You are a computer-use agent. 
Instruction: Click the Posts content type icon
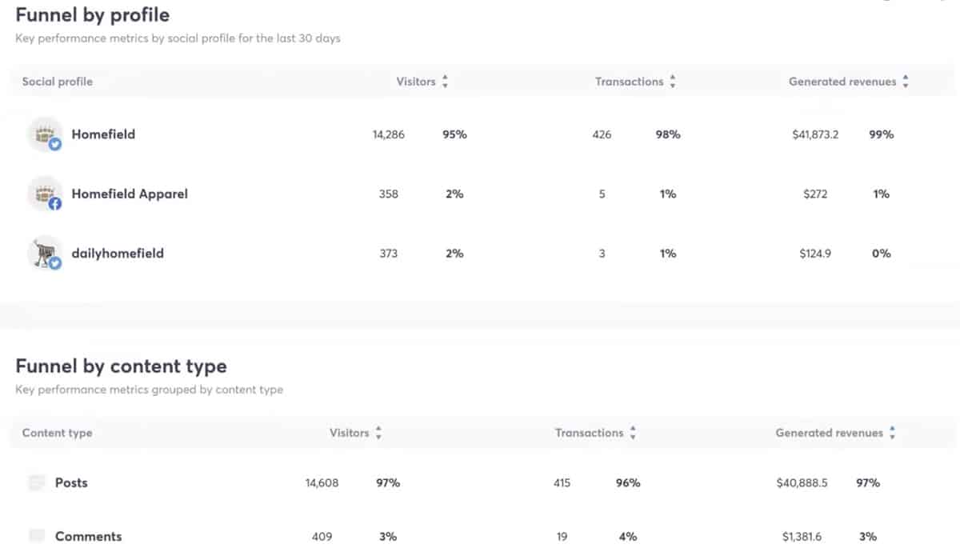[x=37, y=482]
